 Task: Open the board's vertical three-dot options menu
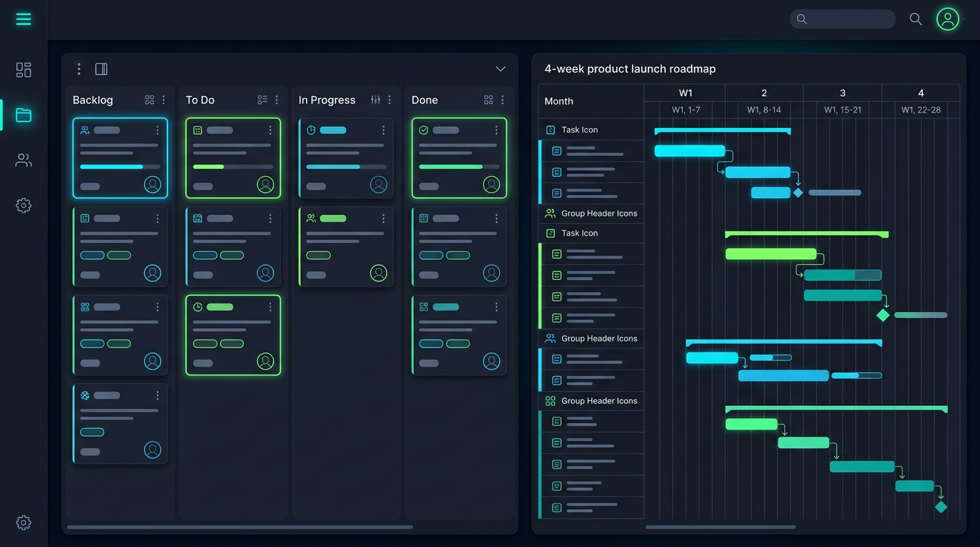79,69
